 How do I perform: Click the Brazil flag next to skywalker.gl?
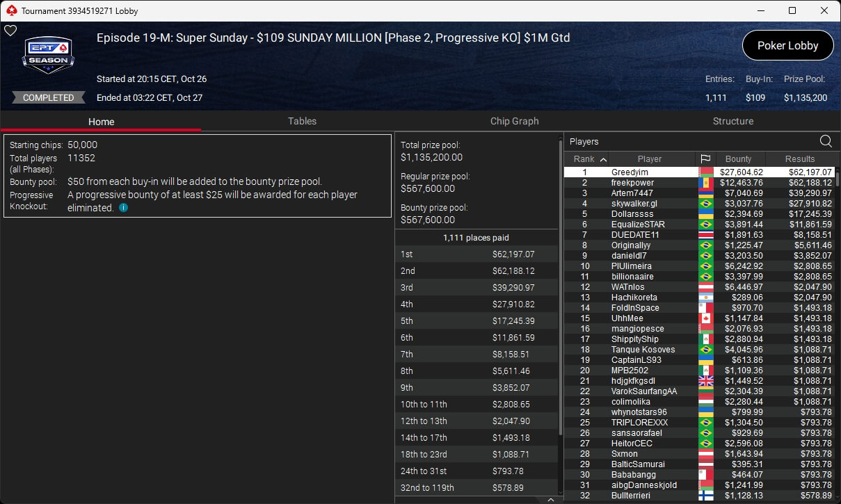click(x=705, y=204)
